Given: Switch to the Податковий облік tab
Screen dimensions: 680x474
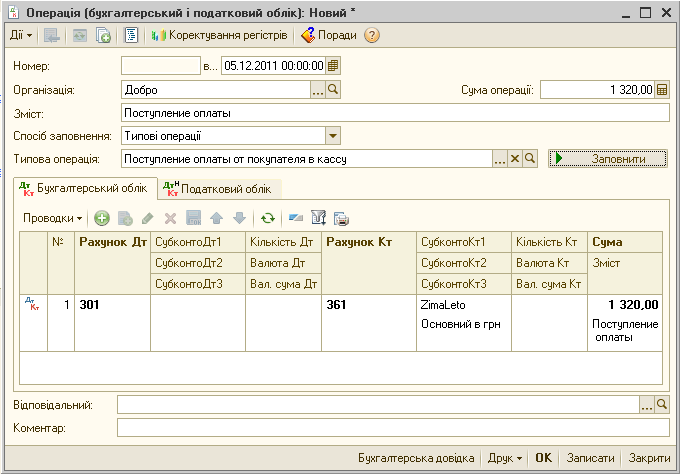Looking at the screenshot, I should [219, 189].
